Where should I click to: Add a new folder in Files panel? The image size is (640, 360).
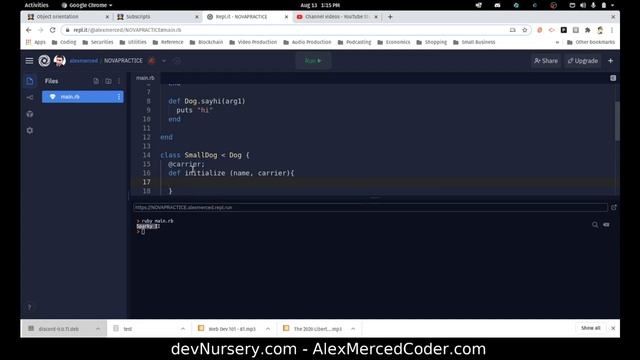pos(108,81)
